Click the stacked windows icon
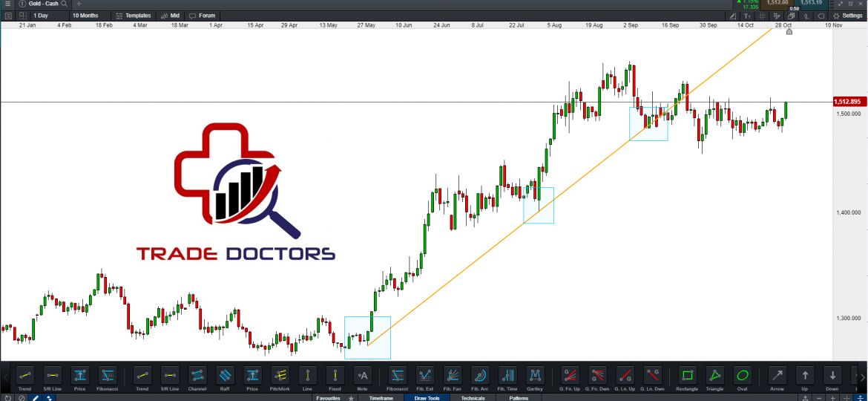Image resolution: width=868 pixels, height=401 pixels. click(791, 16)
